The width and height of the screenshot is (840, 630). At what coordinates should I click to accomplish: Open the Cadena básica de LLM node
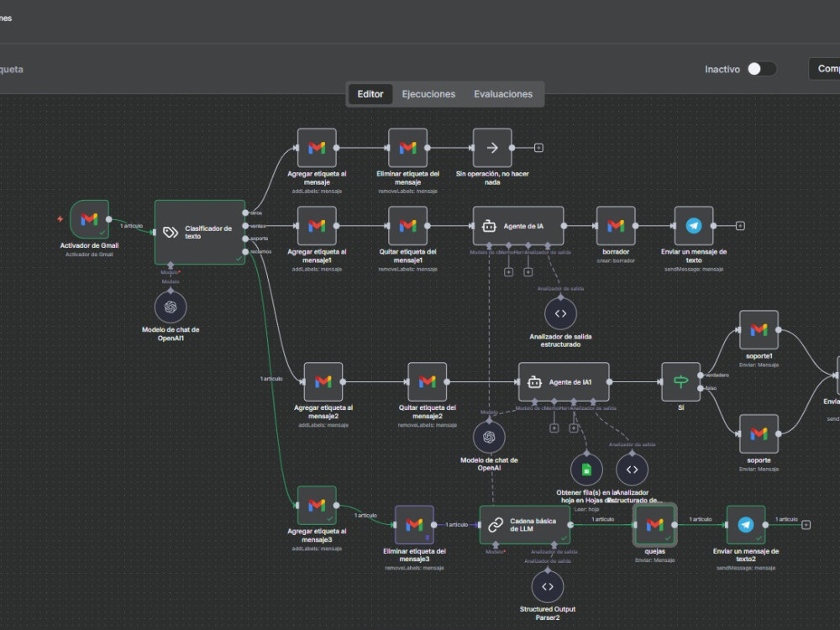coord(525,525)
